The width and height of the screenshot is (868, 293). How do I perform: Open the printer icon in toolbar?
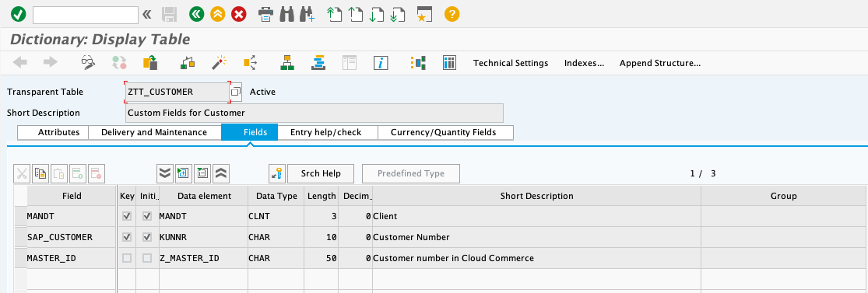(x=266, y=14)
